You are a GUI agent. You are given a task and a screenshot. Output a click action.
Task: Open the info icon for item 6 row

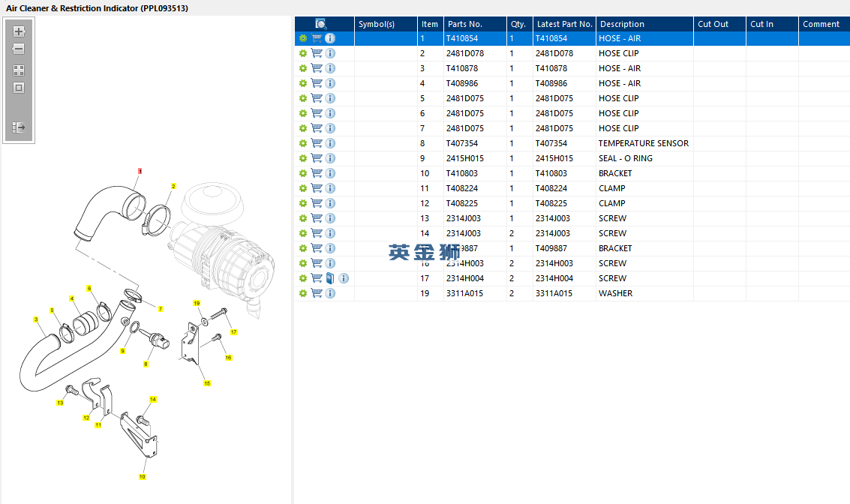[x=330, y=113]
